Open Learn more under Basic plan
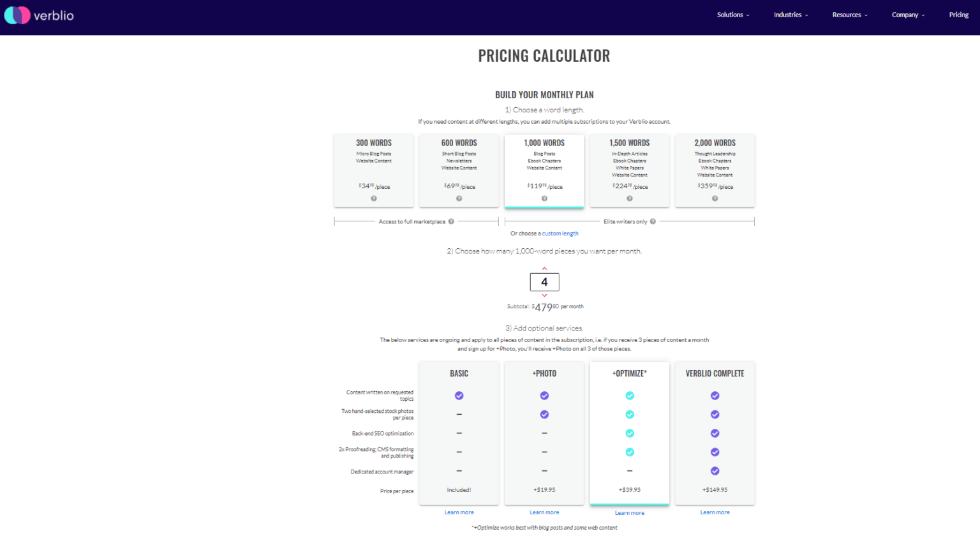Screen dimensions: 980x536 [459, 512]
